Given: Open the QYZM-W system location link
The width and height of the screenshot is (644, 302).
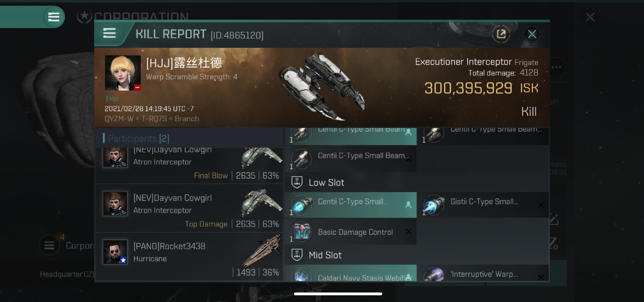Looking at the screenshot, I should [x=119, y=119].
